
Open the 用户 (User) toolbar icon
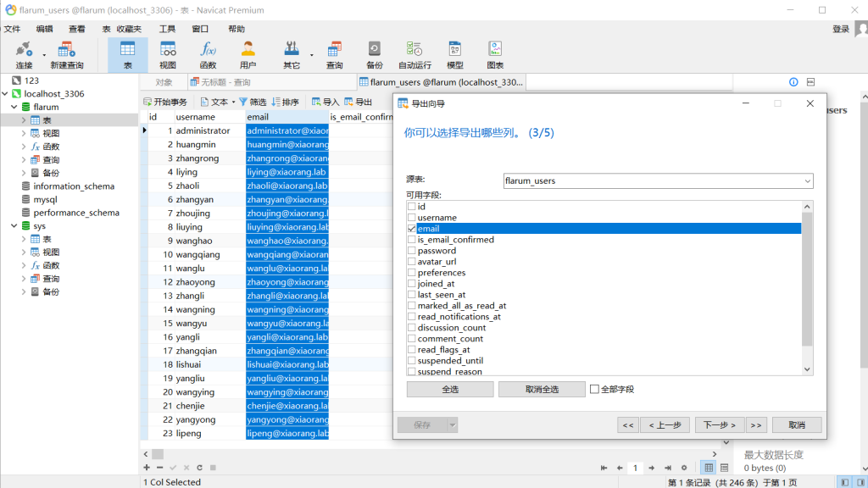pyautogui.click(x=248, y=54)
